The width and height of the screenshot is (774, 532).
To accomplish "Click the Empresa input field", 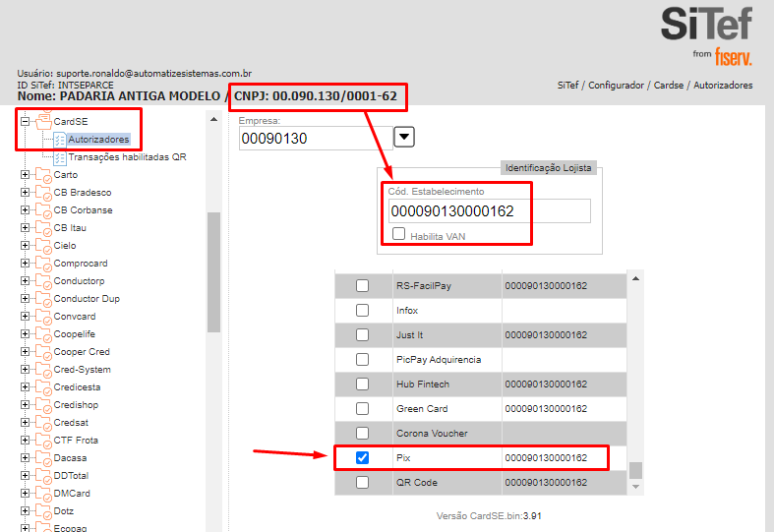I will 316,139.
